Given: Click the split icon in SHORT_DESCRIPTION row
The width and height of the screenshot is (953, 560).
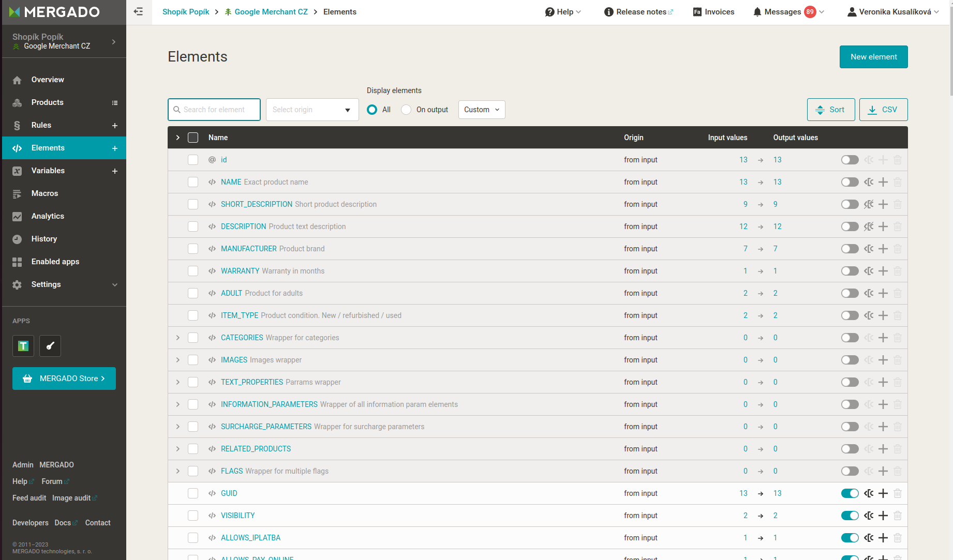Looking at the screenshot, I should tap(869, 204).
